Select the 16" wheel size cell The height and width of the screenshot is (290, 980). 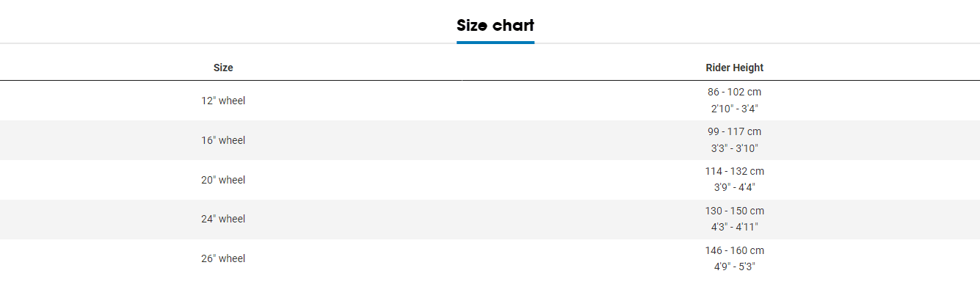coord(223,140)
